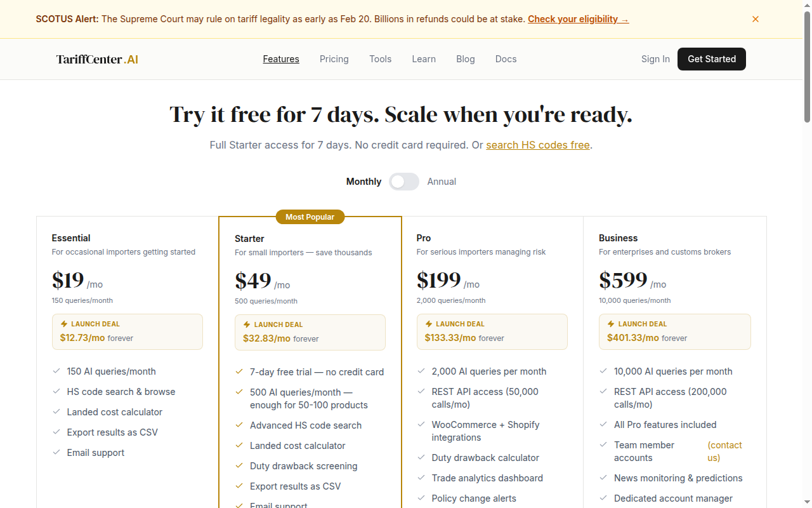Image resolution: width=812 pixels, height=508 pixels.
Task: Click the Get Started button
Action: tap(711, 58)
